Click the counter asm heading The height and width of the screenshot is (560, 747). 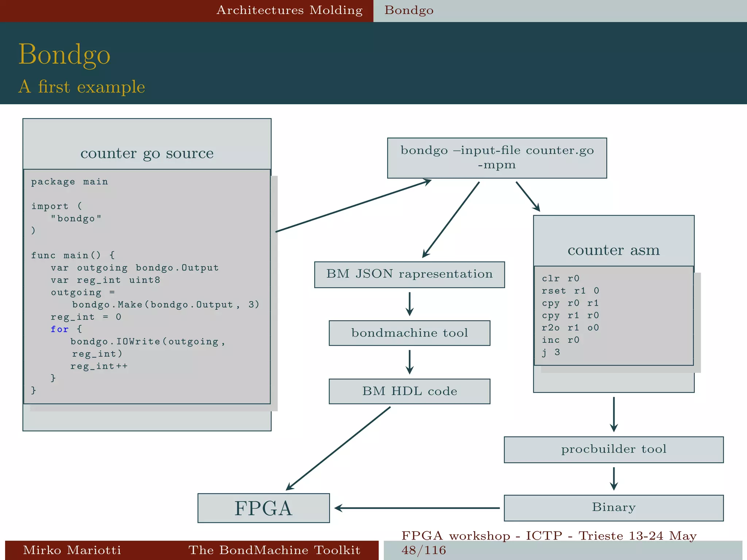tap(614, 250)
